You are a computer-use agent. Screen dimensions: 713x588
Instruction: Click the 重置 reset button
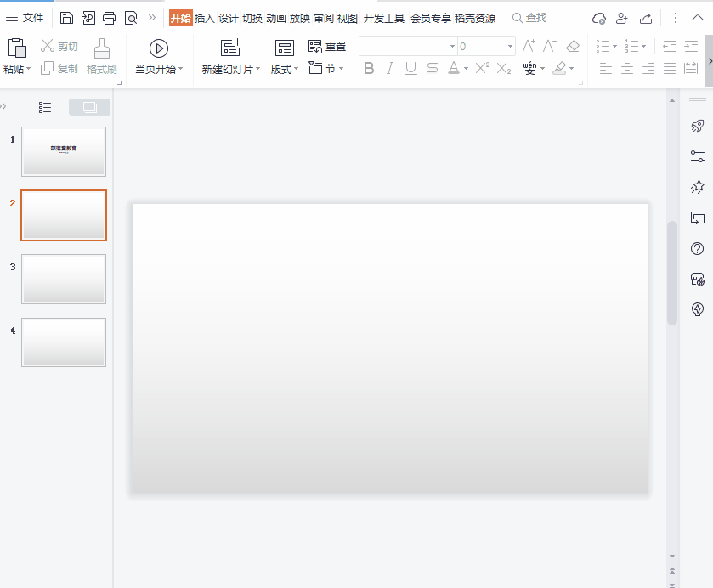[x=327, y=47]
